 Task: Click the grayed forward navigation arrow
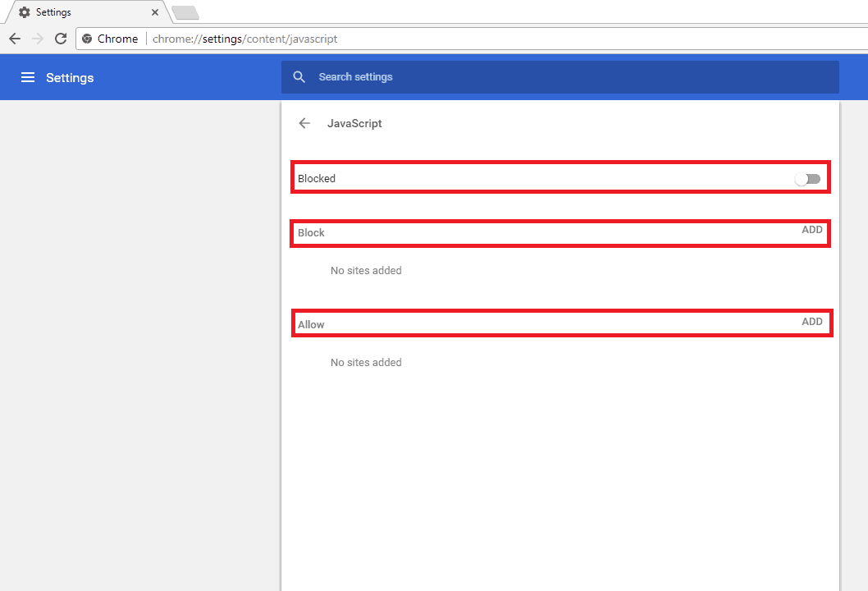(37, 39)
